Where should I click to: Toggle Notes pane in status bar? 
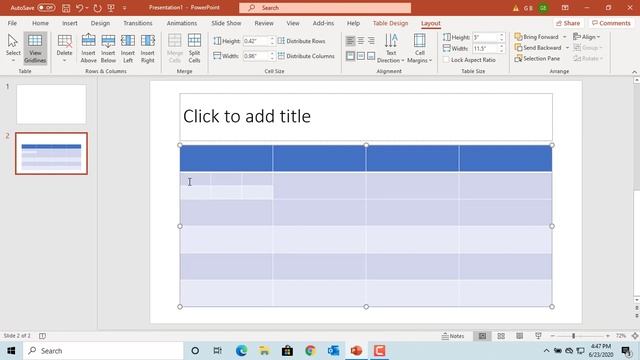[x=453, y=336]
